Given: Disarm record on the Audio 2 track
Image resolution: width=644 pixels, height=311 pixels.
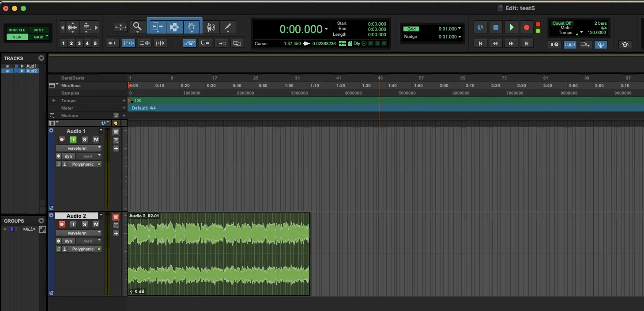Looking at the screenshot, I should click(62, 224).
